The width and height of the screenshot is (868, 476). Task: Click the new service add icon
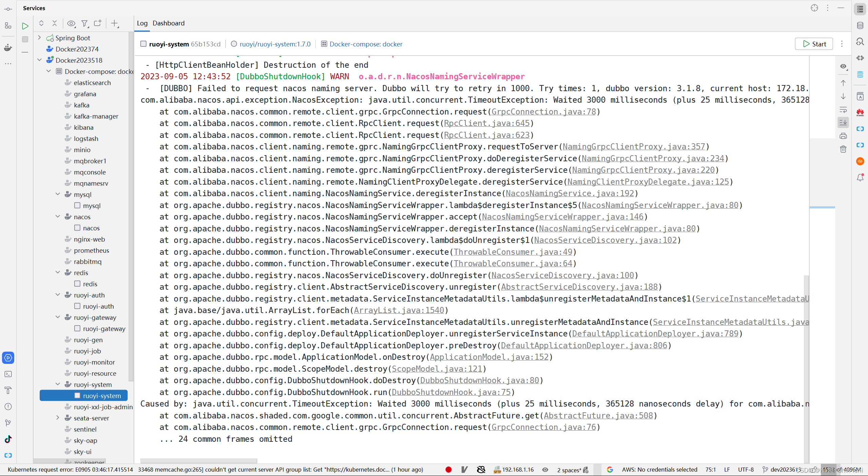pos(115,24)
